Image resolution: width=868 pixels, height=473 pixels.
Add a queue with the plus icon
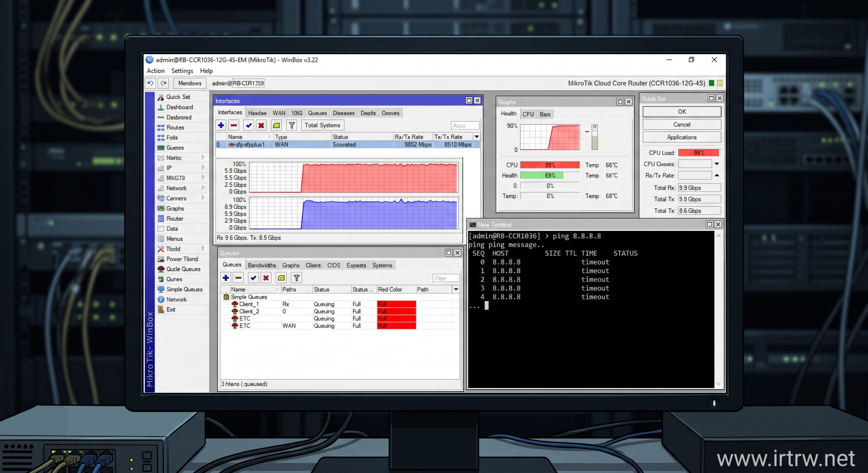click(226, 278)
